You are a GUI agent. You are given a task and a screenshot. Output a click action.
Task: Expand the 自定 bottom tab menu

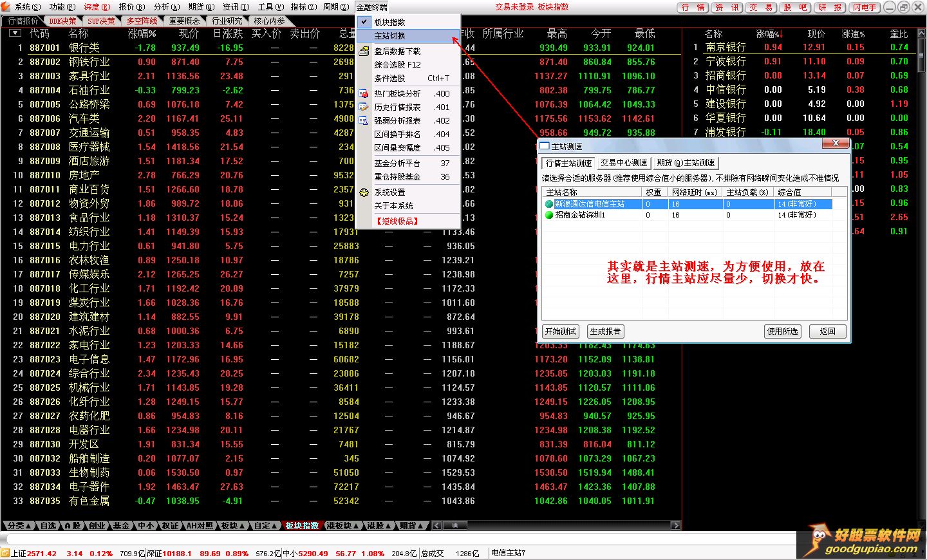click(274, 526)
